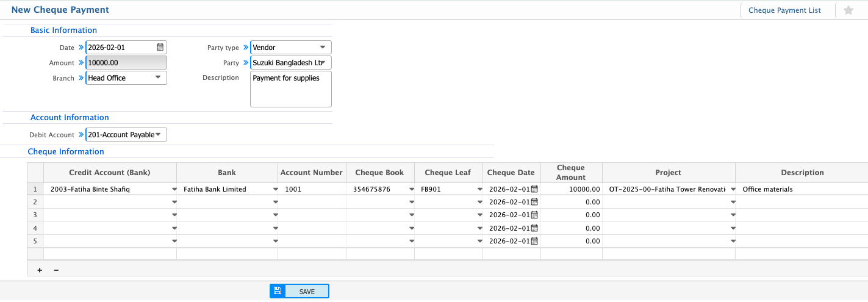868x302 pixels.
Task: Open calendar icon in row 3 Cheque Date
Action: (x=534, y=215)
